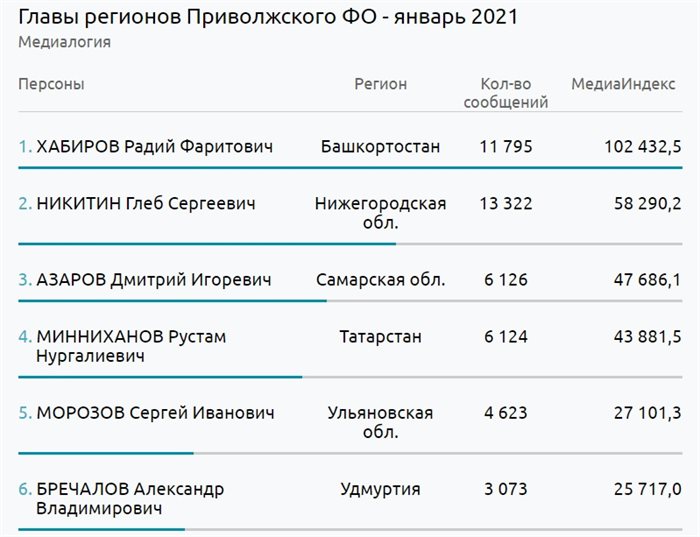Click MediaIndex value 102 432,5
This screenshot has height=537, width=700.
(642, 147)
